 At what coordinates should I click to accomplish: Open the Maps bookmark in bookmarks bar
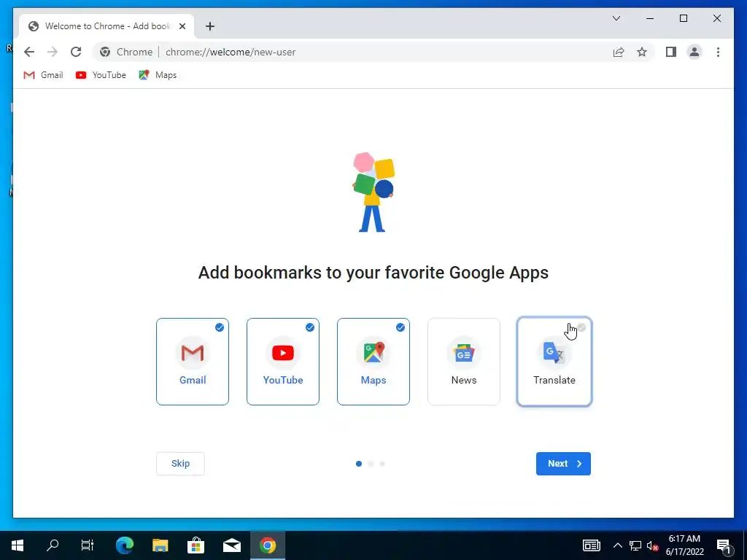(158, 75)
